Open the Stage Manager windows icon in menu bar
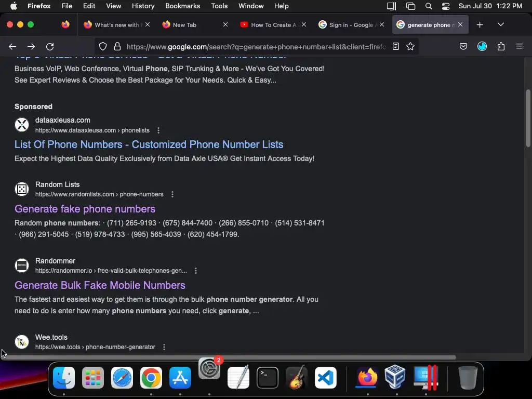Viewport: 532px width, 399px height. tap(410, 6)
